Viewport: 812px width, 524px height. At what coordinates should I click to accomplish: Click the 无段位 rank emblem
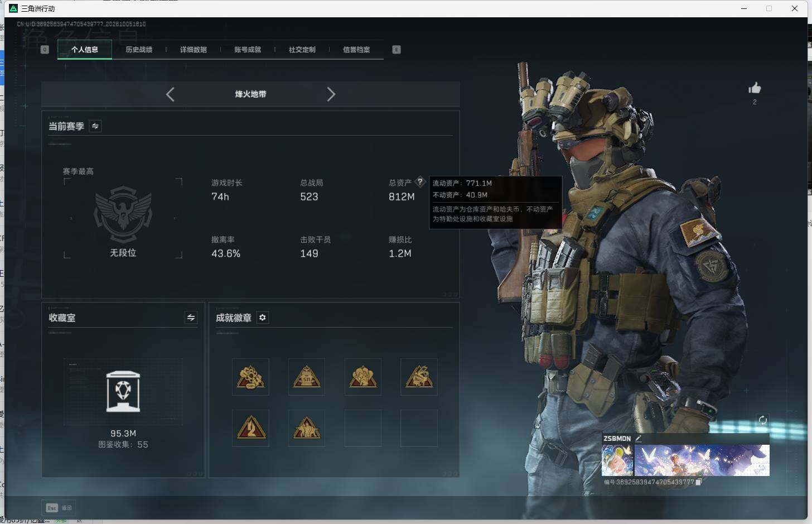pyautogui.click(x=123, y=215)
